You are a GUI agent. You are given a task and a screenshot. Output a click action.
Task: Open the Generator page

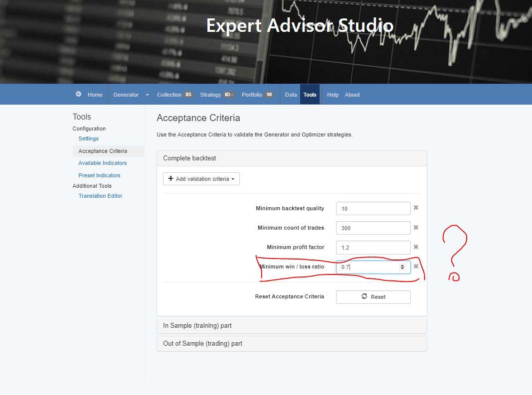point(126,95)
